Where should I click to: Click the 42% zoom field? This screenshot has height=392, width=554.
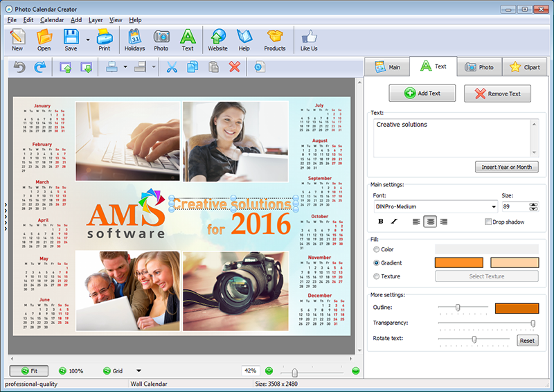click(x=251, y=371)
